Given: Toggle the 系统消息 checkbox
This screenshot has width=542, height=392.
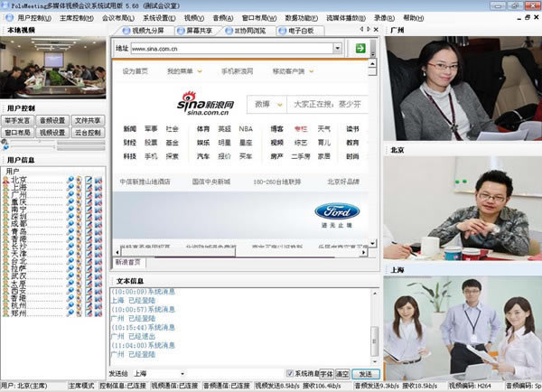Looking at the screenshot, I should (x=290, y=373).
